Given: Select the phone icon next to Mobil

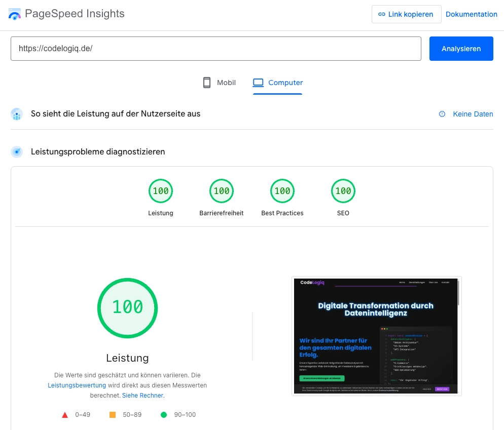Looking at the screenshot, I should tap(206, 82).
